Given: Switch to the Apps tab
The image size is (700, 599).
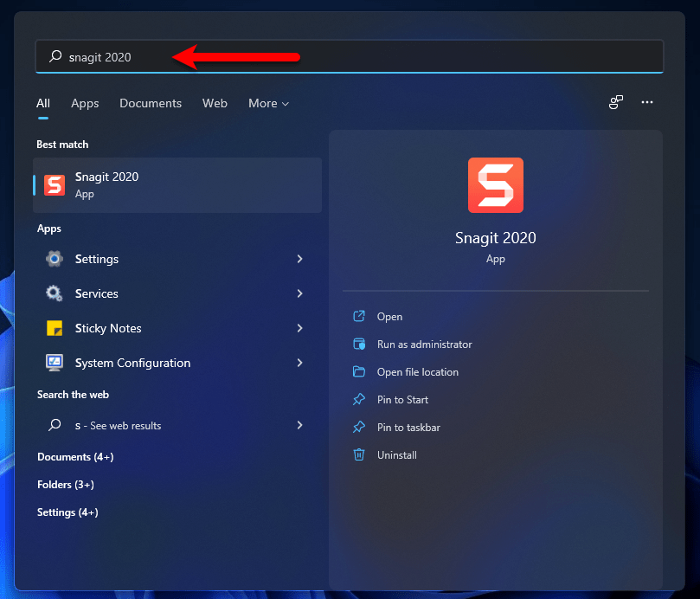Looking at the screenshot, I should pyautogui.click(x=85, y=103).
